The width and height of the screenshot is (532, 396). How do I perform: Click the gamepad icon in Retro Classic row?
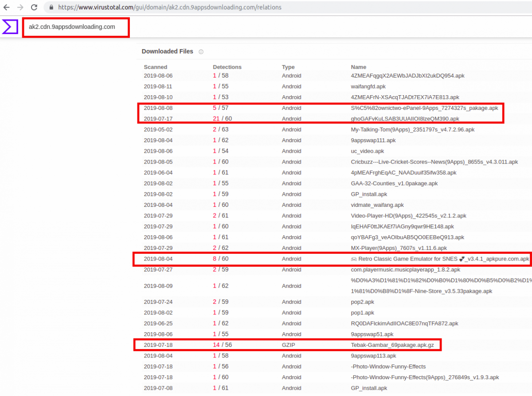(x=354, y=259)
